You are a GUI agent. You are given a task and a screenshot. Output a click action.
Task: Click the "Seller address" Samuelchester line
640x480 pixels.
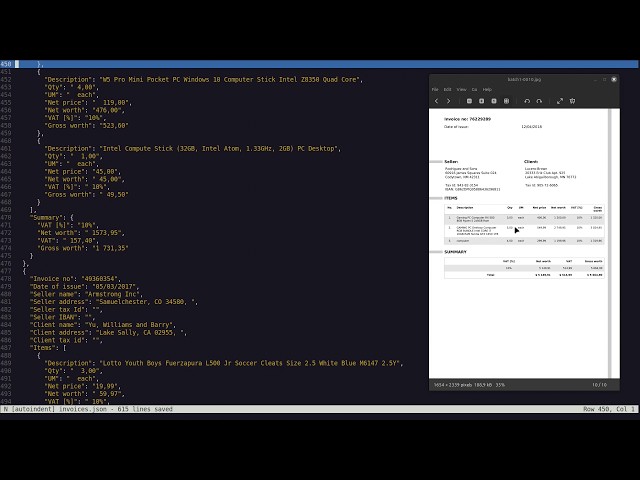[x=114, y=302]
